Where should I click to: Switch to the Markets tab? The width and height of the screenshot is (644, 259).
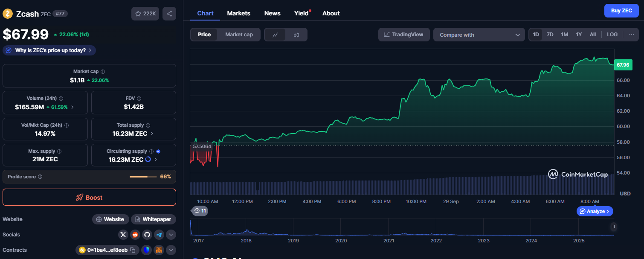(x=238, y=13)
